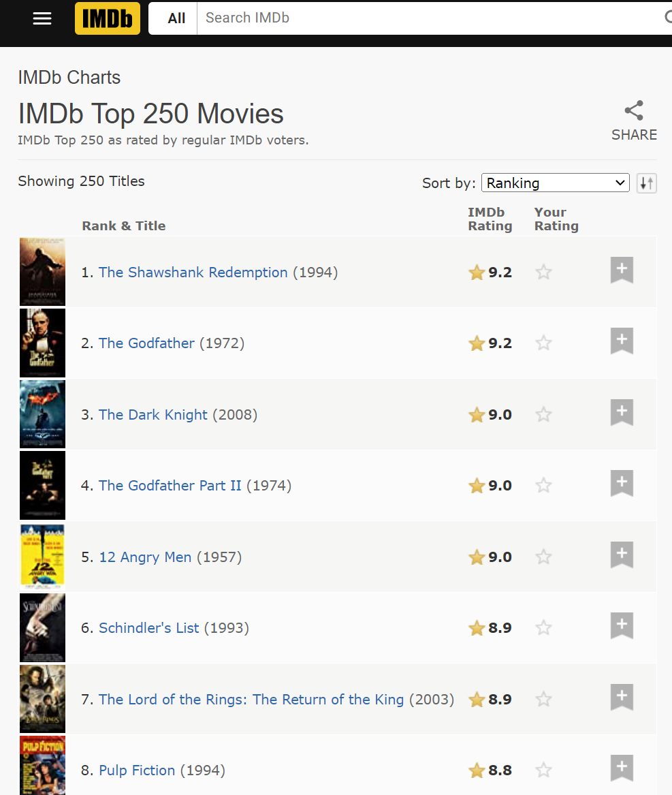The image size is (672, 795).
Task: Click the IMDb logo
Action: click(x=108, y=18)
